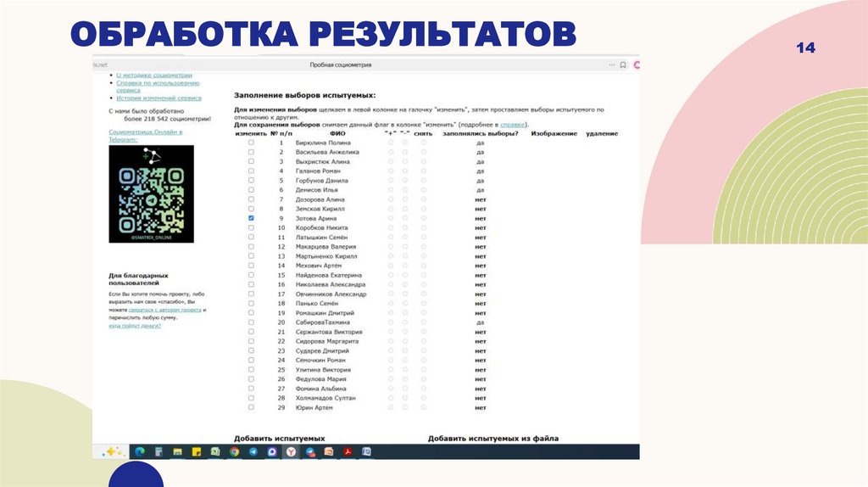Check the изменить box for Панько Семён

point(251,303)
